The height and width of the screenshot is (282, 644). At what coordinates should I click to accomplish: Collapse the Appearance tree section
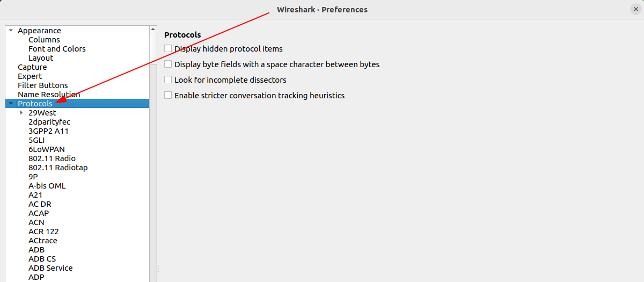click(x=11, y=31)
